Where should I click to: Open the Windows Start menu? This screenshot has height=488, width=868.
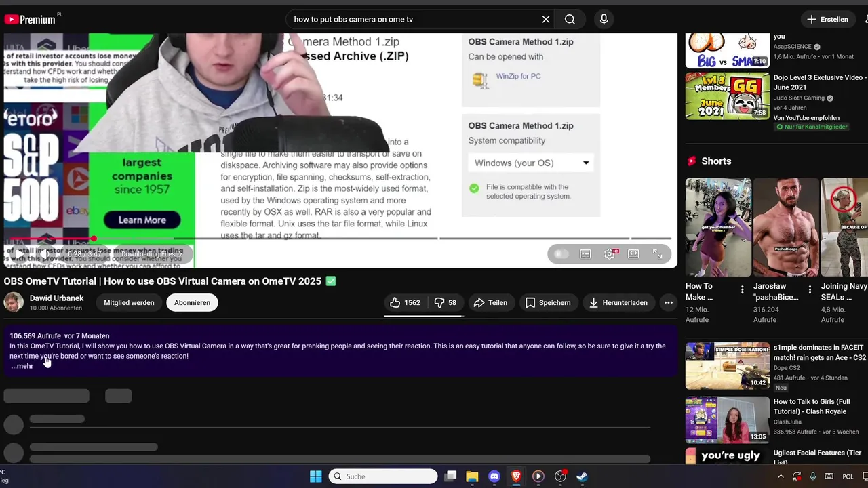pos(315,476)
